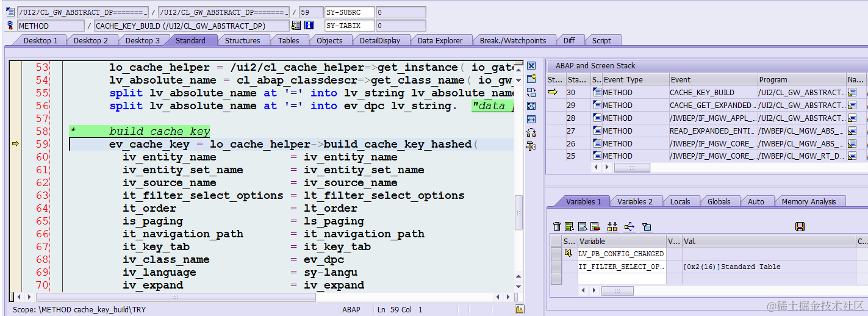Click the yellow arrow-transfer icon in Variables toolbar
The height and width of the screenshot is (316, 868).
pyautogui.click(x=629, y=227)
